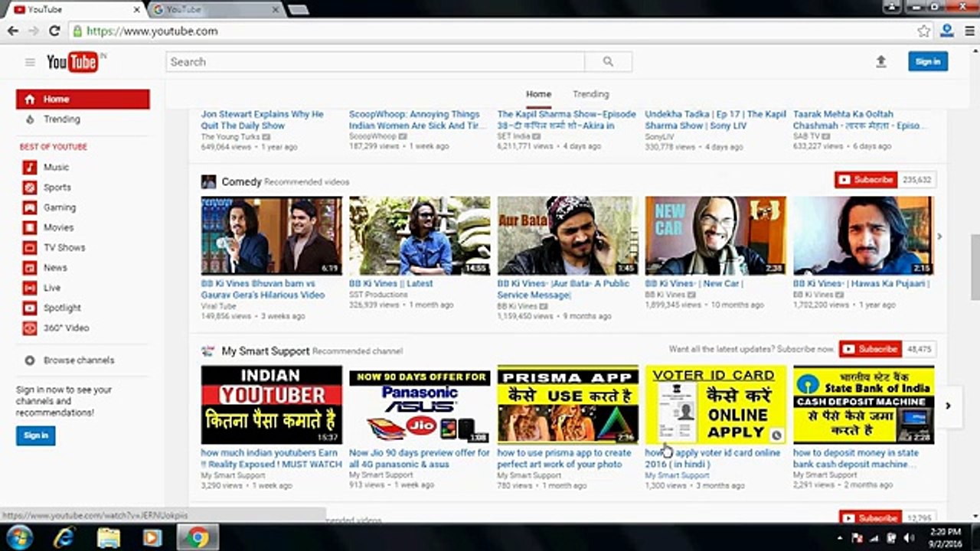Screen dimensions: 980x551
Task: Open the 'New Car' BB Ki Vines thumbnail
Action: coord(715,236)
